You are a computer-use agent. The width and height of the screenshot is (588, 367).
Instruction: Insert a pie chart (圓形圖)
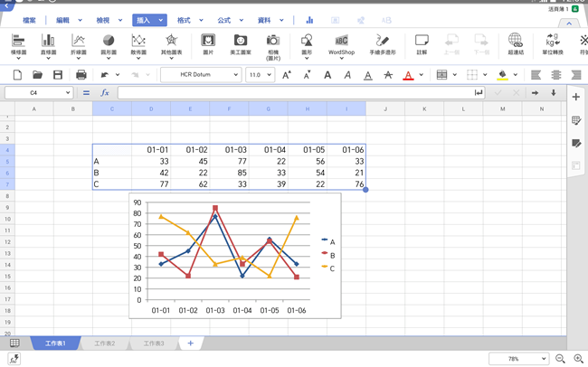click(109, 45)
